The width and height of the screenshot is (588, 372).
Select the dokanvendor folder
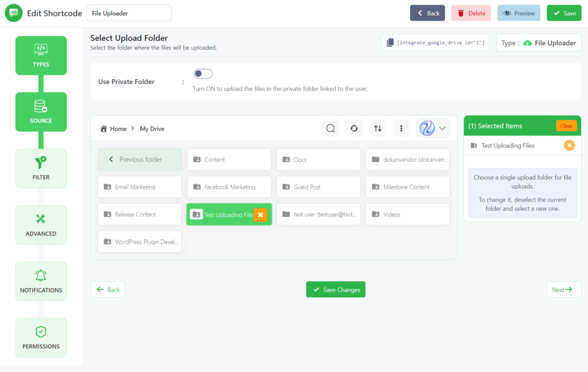[408, 160]
